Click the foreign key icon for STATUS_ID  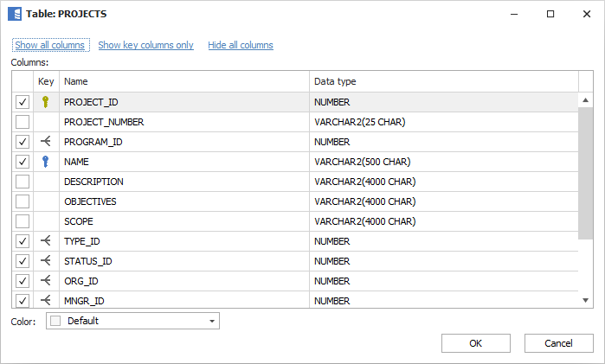tap(46, 261)
